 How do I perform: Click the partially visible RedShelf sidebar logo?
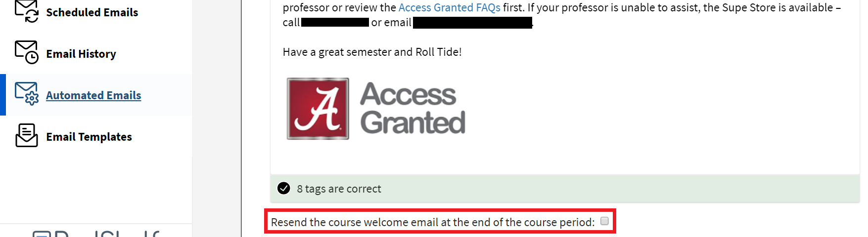(x=96, y=233)
